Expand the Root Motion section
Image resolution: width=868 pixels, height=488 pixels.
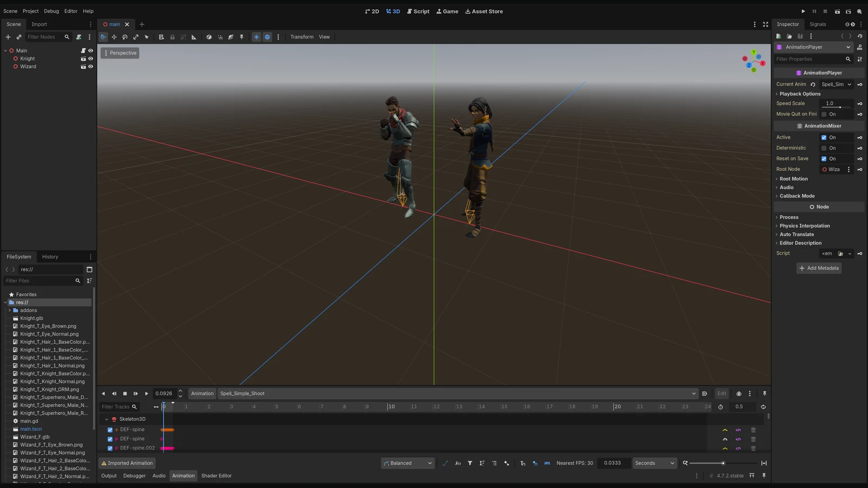[794, 179]
